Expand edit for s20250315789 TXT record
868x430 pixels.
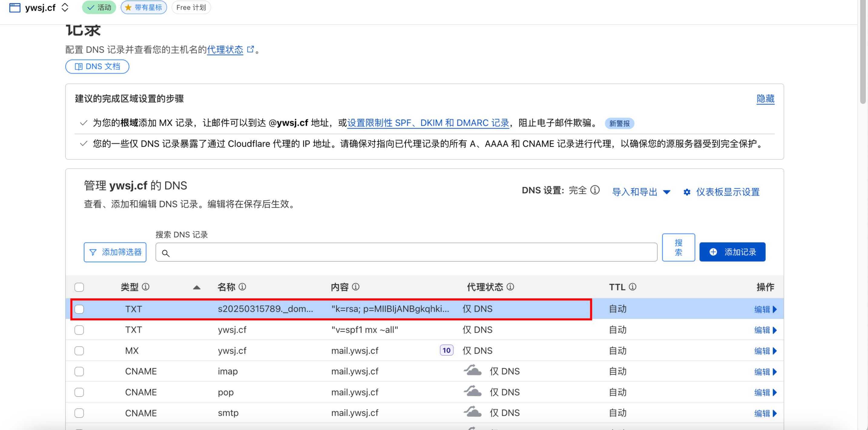(x=765, y=309)
